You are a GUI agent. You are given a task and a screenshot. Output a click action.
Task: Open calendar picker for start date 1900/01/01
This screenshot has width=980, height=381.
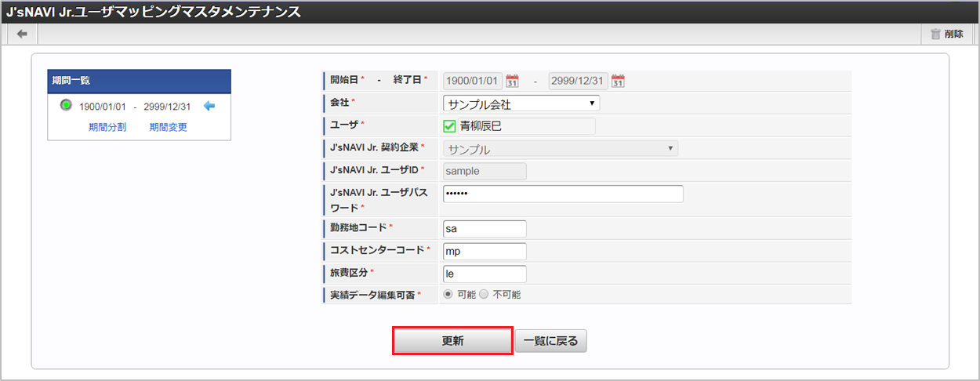point(513,81)
